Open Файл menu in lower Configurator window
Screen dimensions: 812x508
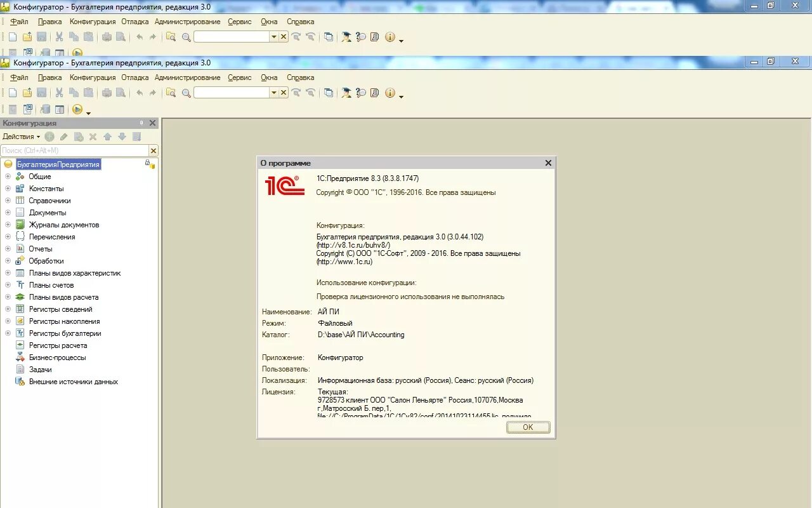(x=20, y=77)
